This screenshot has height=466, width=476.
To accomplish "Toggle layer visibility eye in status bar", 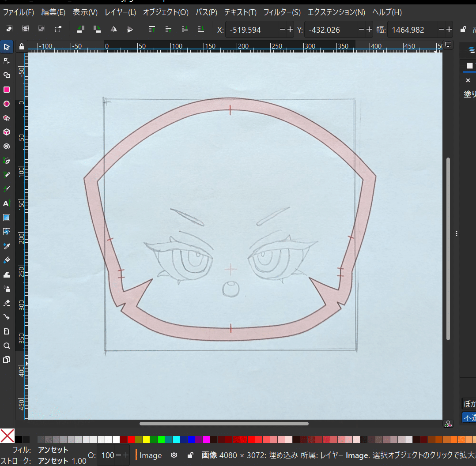I will (x=174, y=455).
